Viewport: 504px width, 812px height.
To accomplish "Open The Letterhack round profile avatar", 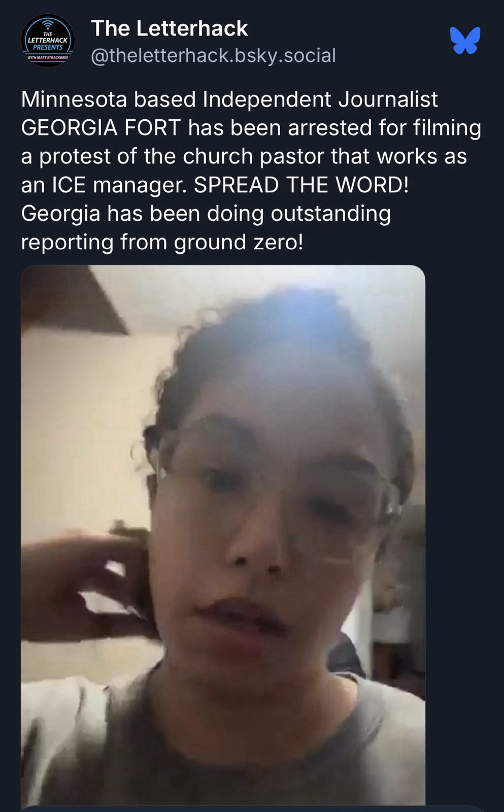I will (x=48, y=41).
